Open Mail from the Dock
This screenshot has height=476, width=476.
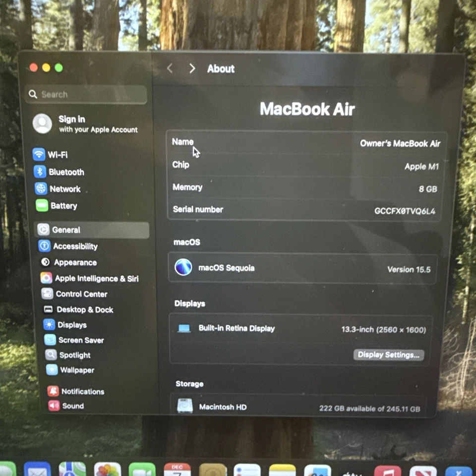[x=37, y=470]
